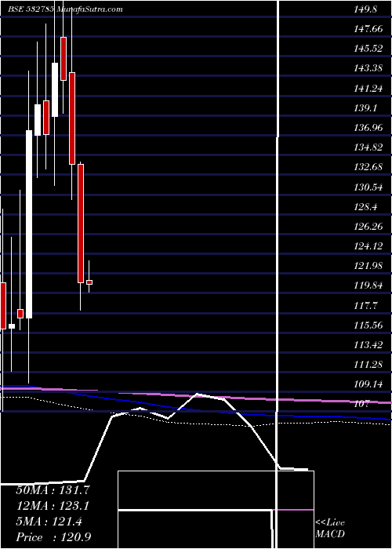Click the <<Live MACD label
The height and width of the screenshot is (549, 392).
[x=330, y=528]
